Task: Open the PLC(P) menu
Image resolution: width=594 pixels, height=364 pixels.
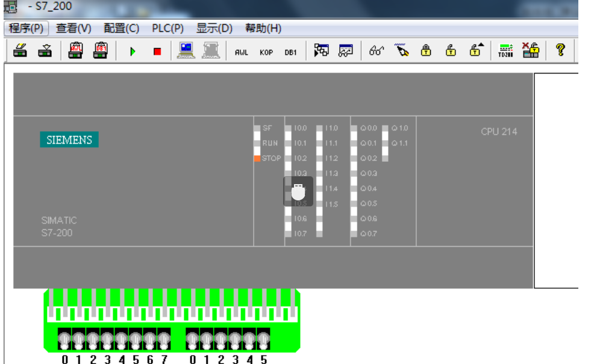Action: [x=167, y=28]
